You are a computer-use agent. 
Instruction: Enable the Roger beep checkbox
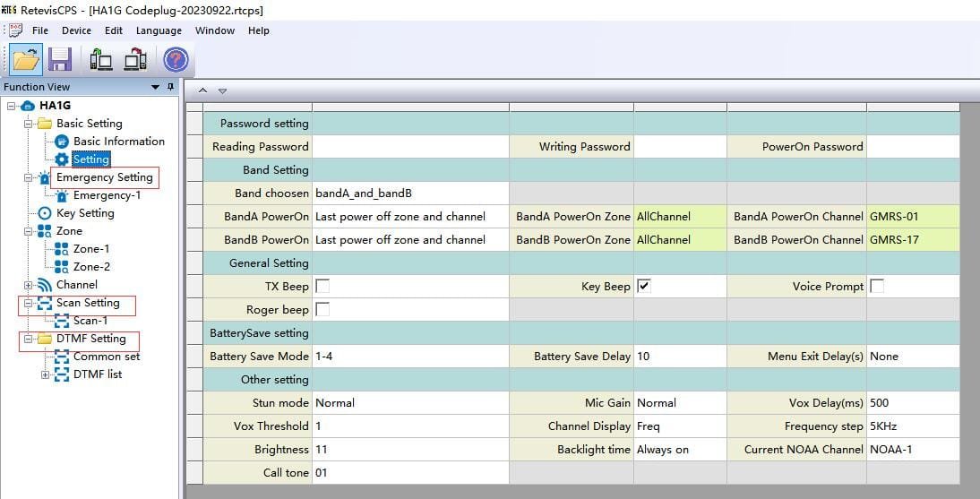point(322,310)
